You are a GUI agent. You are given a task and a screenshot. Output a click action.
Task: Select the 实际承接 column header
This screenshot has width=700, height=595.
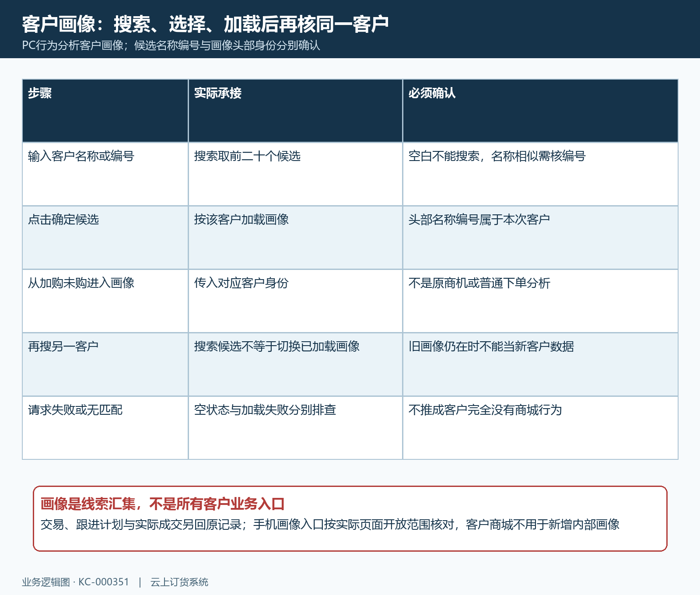(295, 111)
